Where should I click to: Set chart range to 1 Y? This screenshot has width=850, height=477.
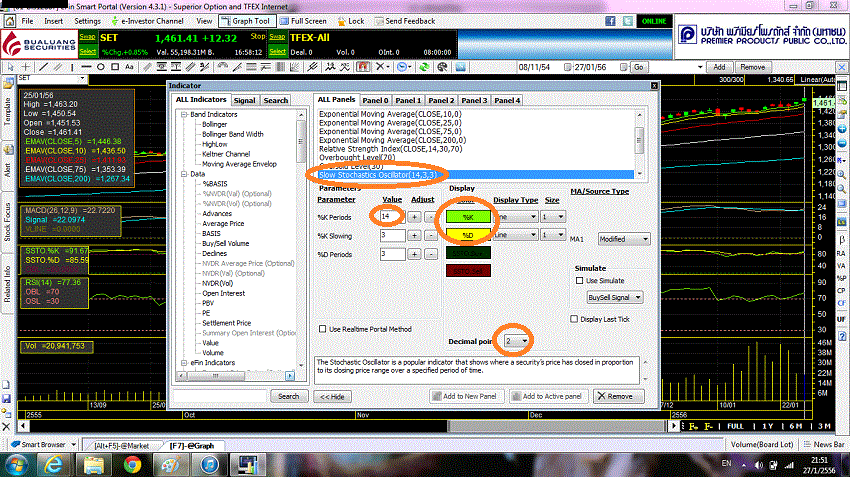(x=767, y=426)
